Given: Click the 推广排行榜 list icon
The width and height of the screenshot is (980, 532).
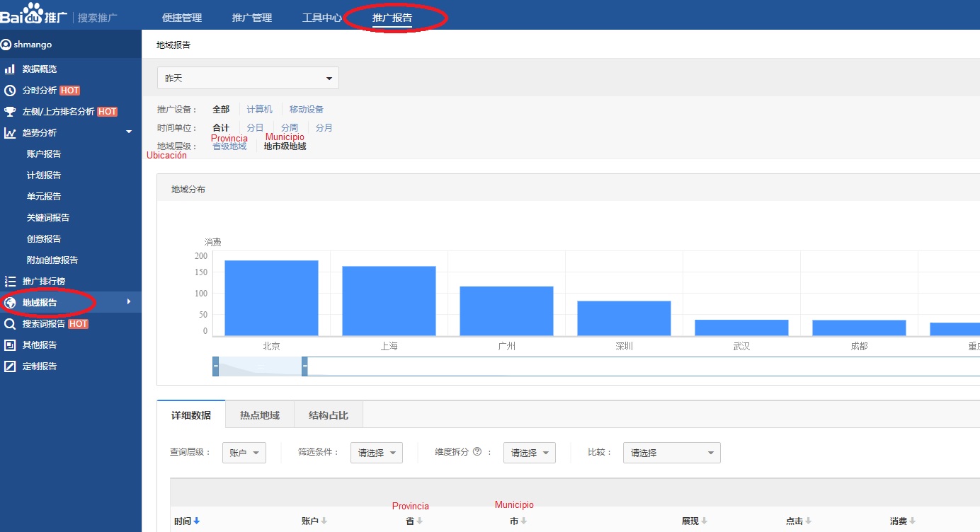Looking at the screenshot, I should pyautogui.click(x=10, y=282).
